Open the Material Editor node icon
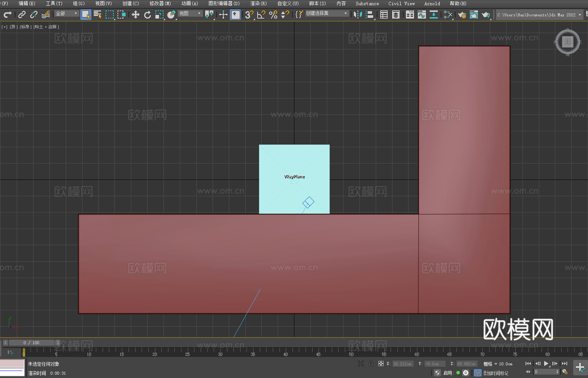 pos(448,14)
